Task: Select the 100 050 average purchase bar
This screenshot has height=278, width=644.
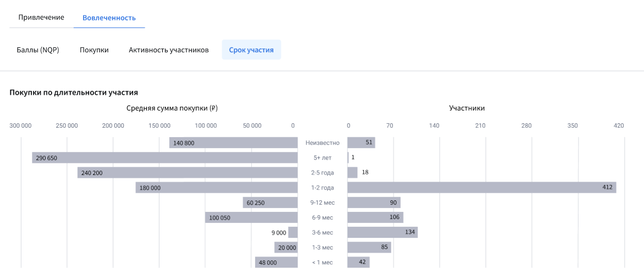Action: [251, 217]
